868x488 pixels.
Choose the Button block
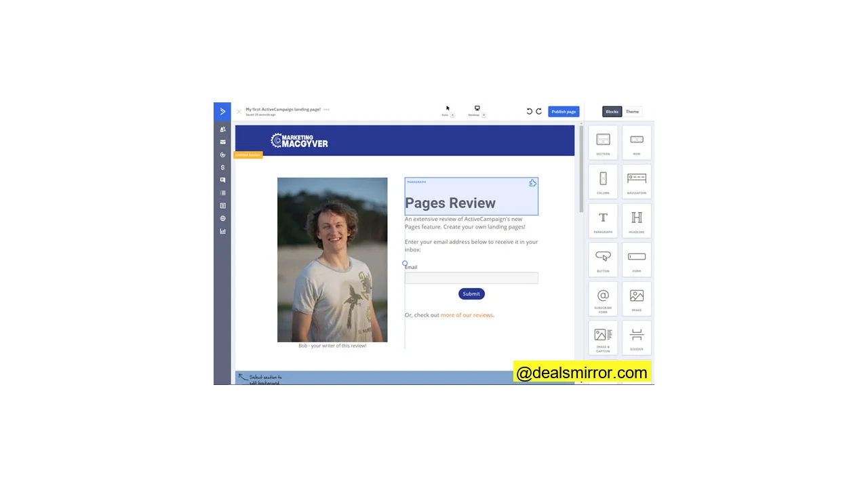603,260
